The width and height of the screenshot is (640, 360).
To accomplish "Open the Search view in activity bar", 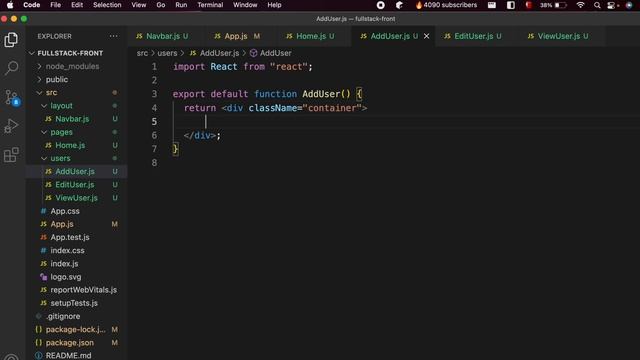I will pos(11,68).
